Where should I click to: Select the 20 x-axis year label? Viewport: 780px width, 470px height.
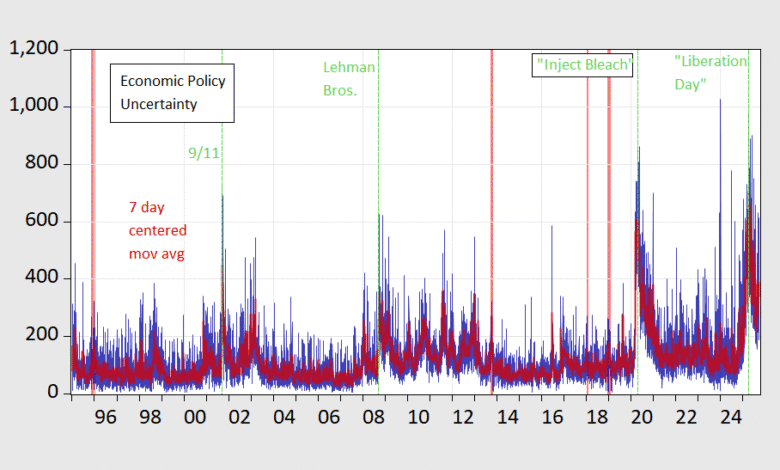point(643,414)
